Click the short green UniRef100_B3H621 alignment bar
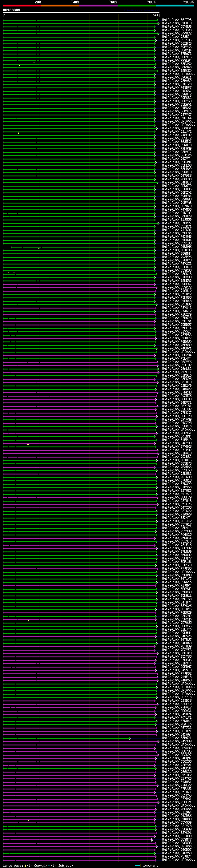197x868 pixels. (x=66, y=738)
